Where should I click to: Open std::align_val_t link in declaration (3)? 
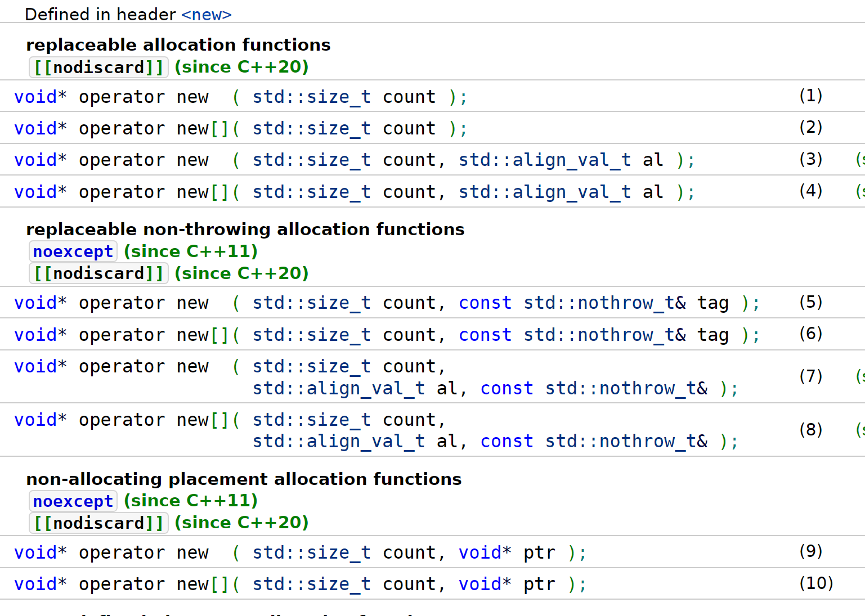(x=544, y=160)
